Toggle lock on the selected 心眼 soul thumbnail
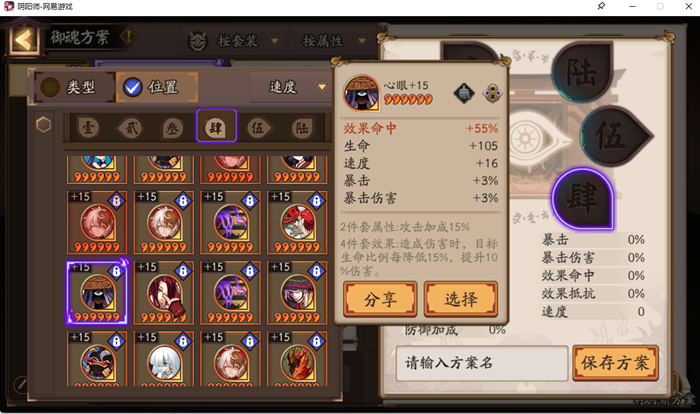Image resolution: width=700 pixels, height=414 pixels. [x=116, y=271]
